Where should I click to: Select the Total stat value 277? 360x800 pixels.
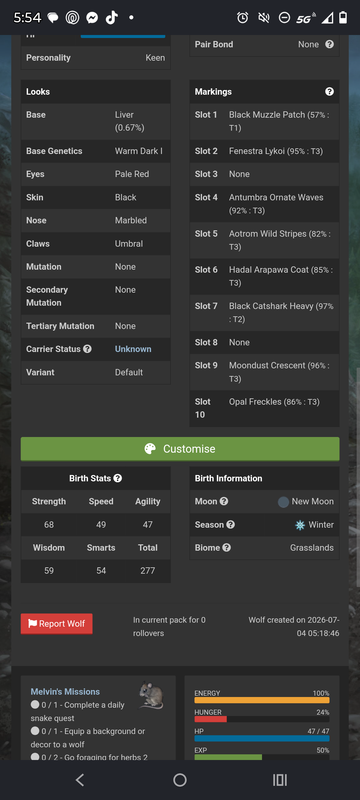click(x=147, y=570)
